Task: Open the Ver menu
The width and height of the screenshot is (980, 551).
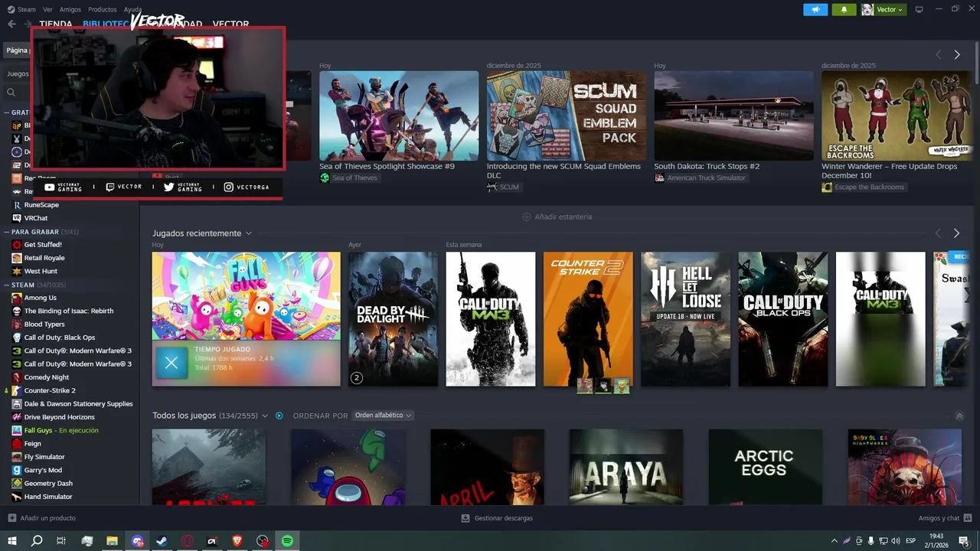Action: pyautogui.click(x=47, y=9)
